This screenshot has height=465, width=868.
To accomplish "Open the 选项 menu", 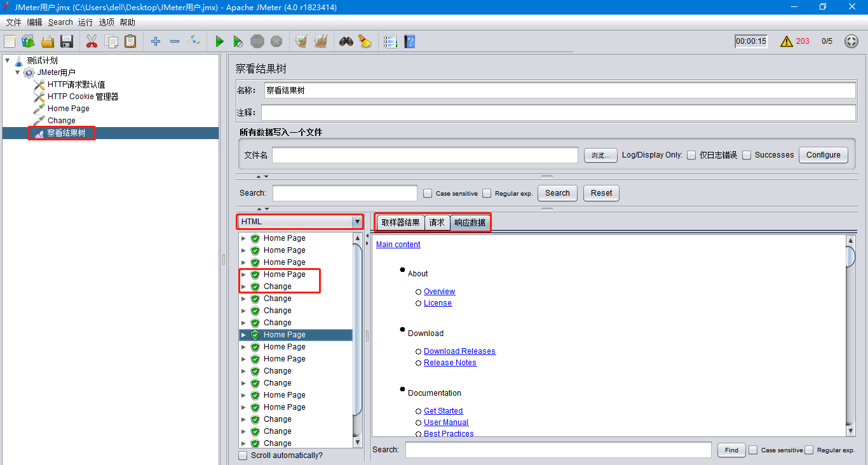I will coord(106,22).
